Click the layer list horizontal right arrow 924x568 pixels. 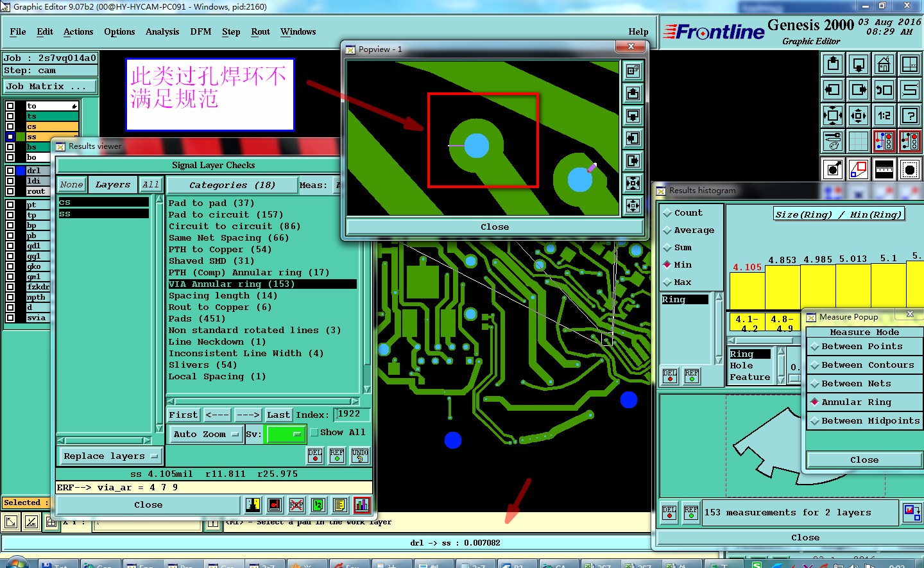[x=147, y=440]
